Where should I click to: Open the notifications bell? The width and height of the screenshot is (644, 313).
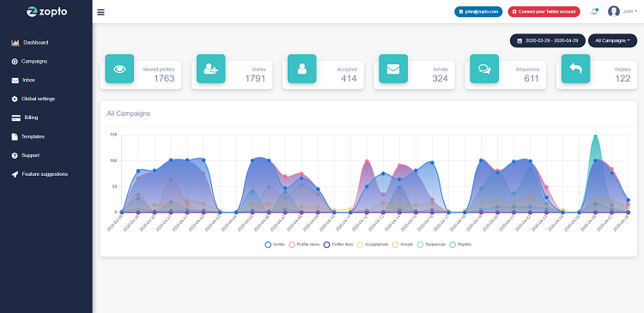point(594,11)
